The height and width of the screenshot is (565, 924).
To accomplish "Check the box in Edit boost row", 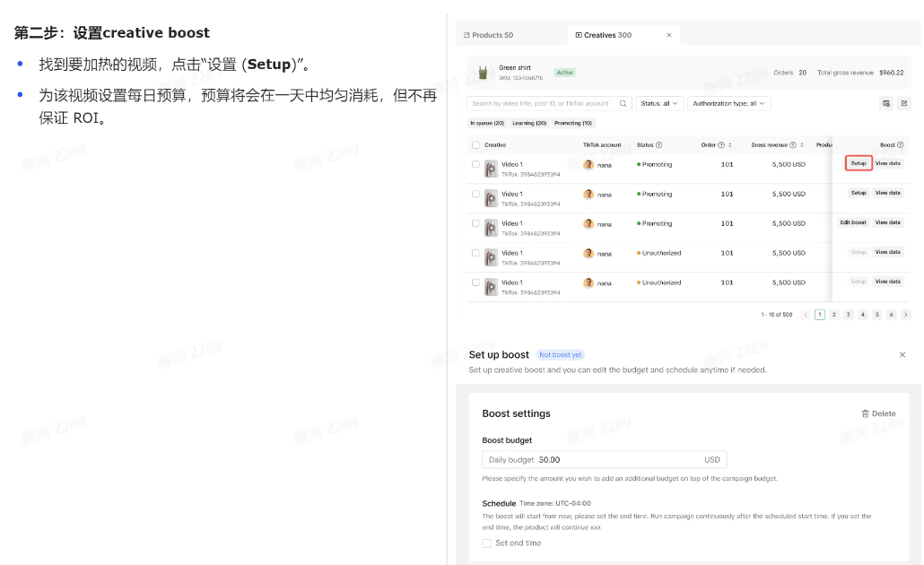I will click(x=475, y=223).
